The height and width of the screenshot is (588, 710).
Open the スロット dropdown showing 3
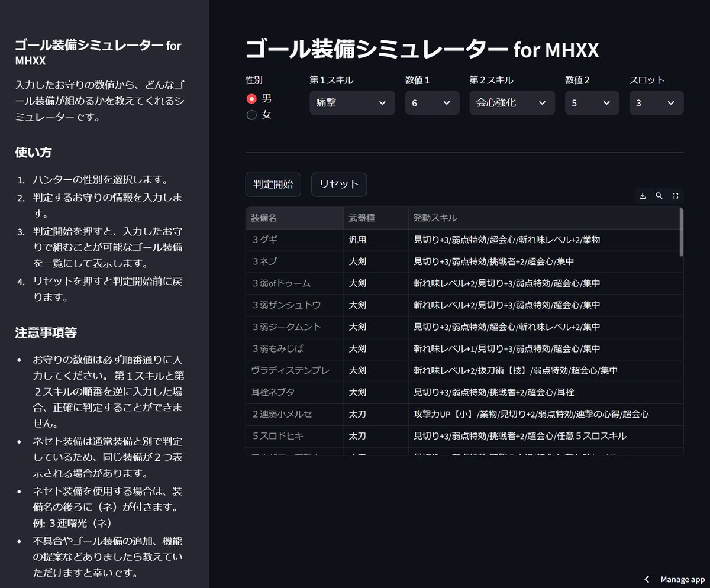click(656, 102)
